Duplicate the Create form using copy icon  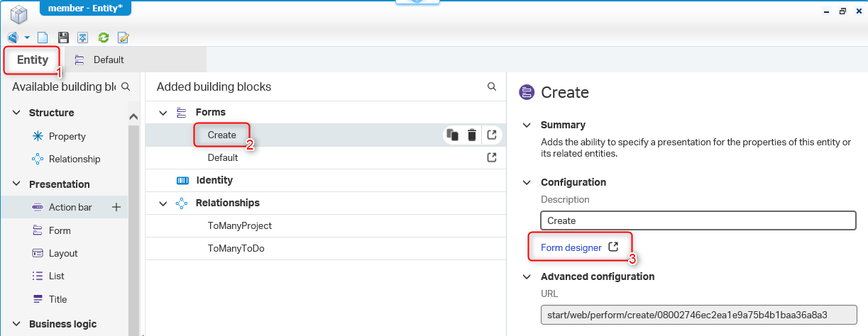(x=453, y=135)
